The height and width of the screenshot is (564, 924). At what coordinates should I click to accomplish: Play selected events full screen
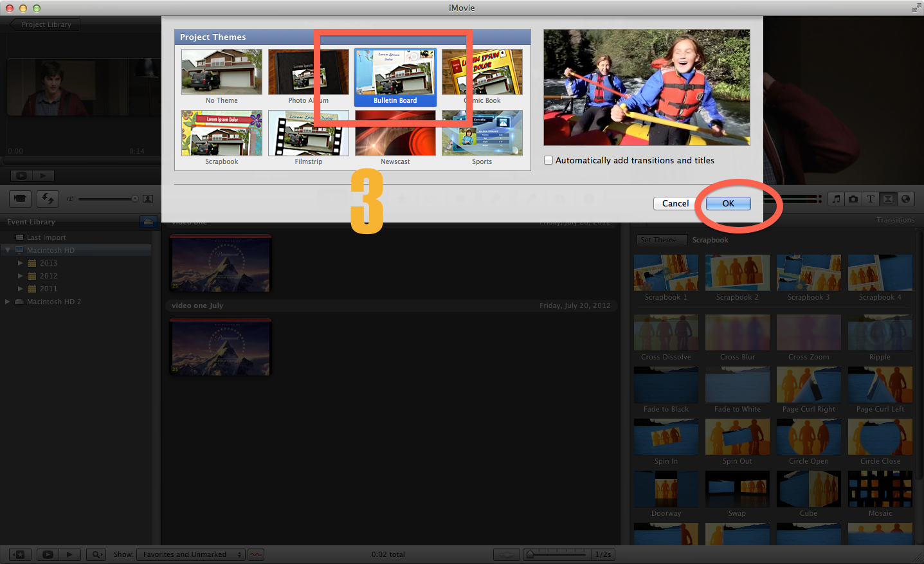pyautogui.click(x=48, y=554)
